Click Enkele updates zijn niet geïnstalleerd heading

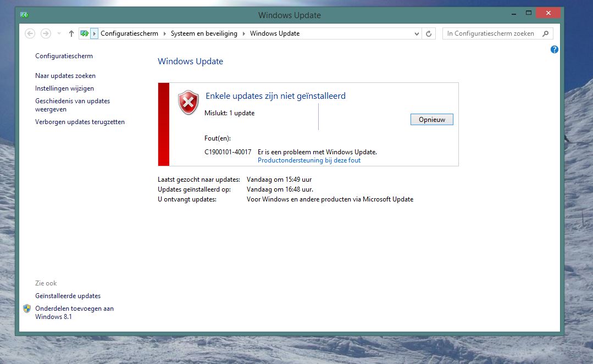(x=275, y=96)
